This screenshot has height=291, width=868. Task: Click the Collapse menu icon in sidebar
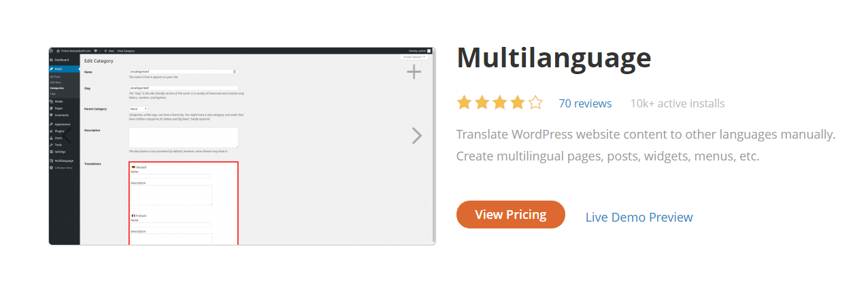coord(52,167)
